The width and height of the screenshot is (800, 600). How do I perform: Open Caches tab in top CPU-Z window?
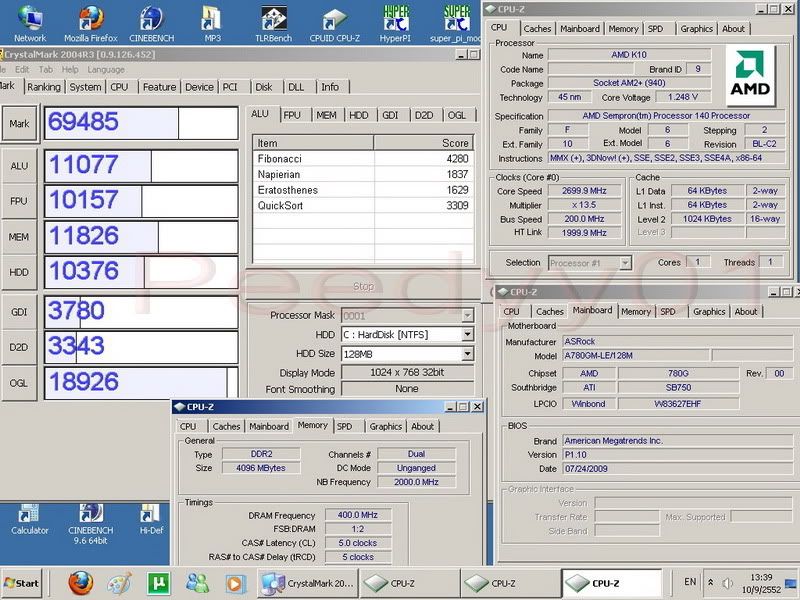pos(537,29)
